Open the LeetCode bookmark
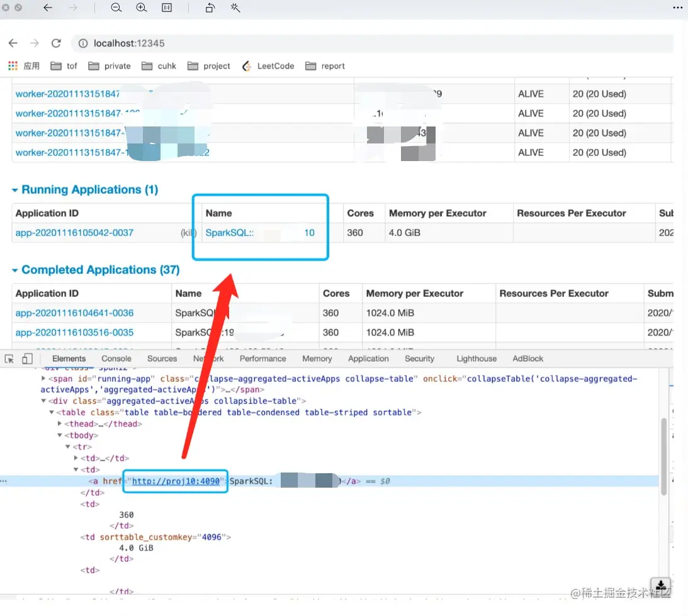This screenshot has height=616, width=688. coord(268,66)
